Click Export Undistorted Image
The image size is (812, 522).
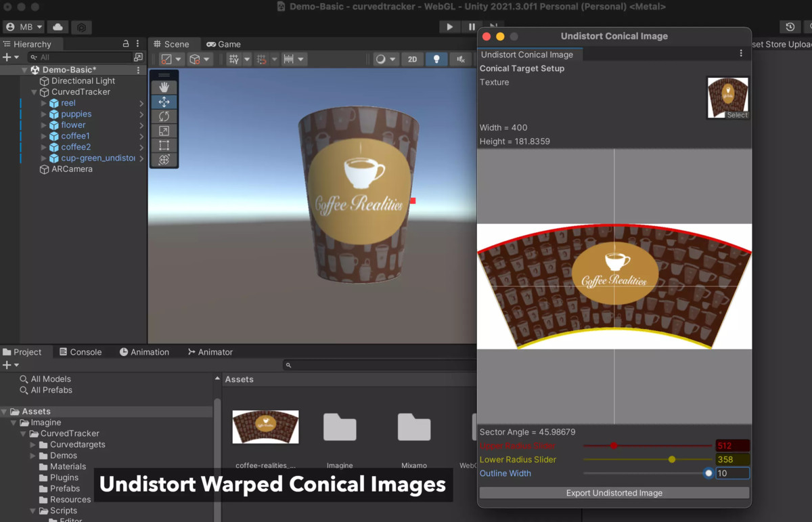click(x=614, y=493)
